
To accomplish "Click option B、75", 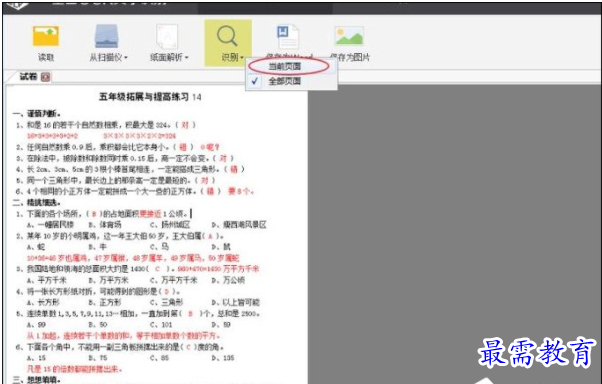I will (98, 358).
